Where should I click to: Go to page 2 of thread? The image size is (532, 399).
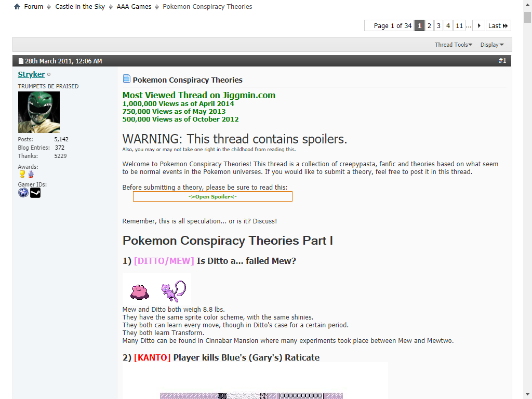tap(429, 26)
